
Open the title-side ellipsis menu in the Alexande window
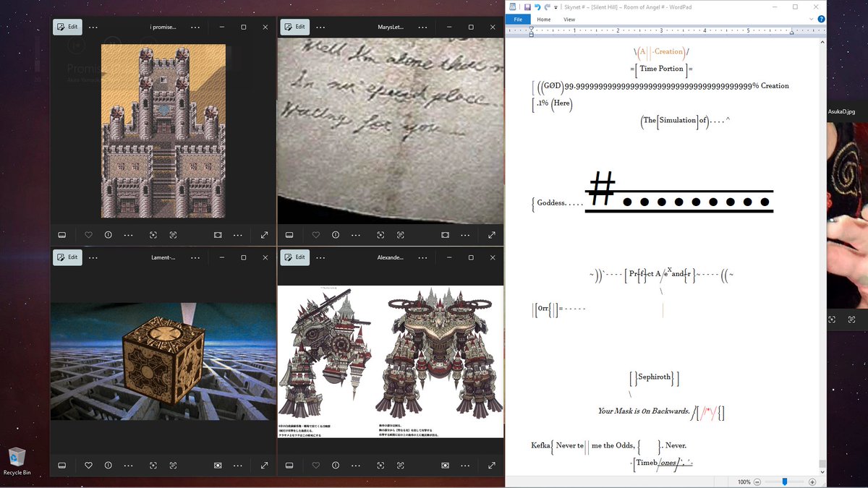(422, 257)
